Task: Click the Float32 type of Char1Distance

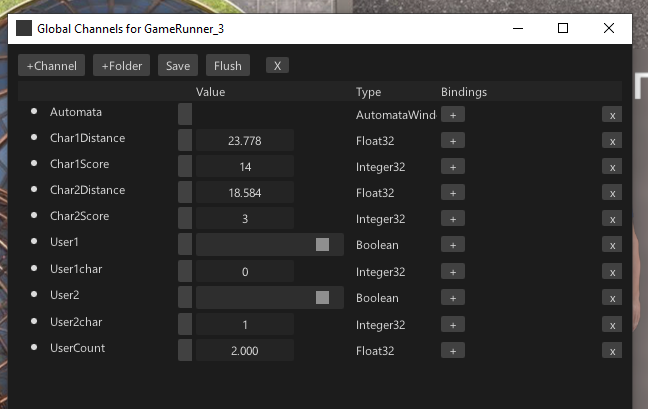Action: (x=375, y=141)
